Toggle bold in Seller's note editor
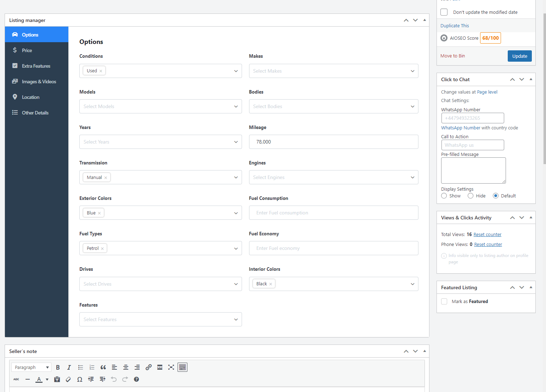 pos(58,367)
